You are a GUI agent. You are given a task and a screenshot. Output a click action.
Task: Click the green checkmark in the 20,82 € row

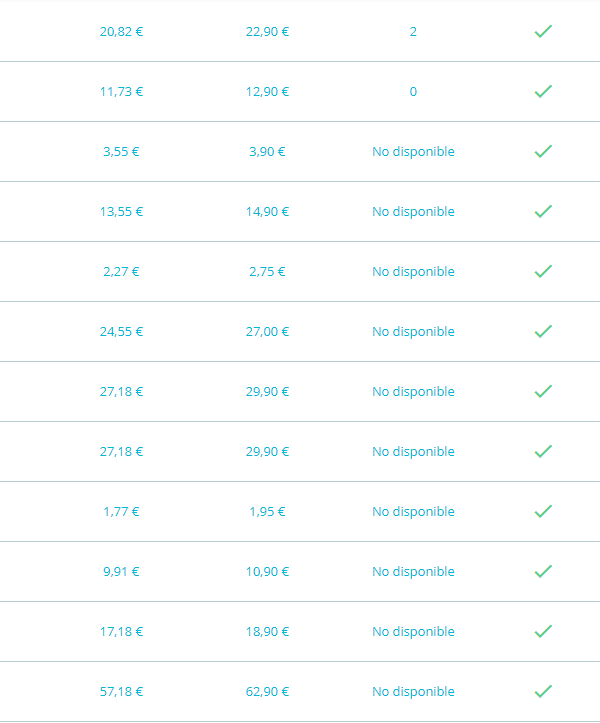(x=543, y=31)
